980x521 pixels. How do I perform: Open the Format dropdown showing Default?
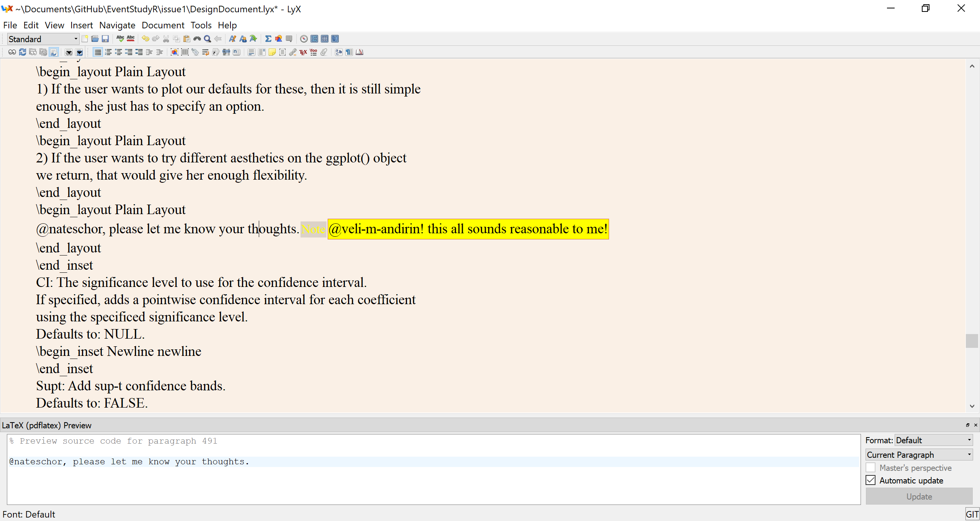933,440
